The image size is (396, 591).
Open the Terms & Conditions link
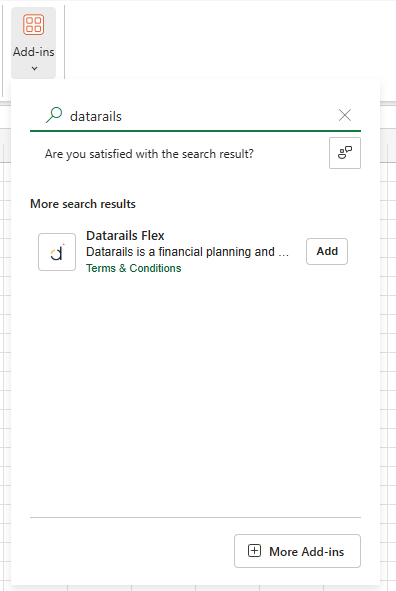point(133,268)
